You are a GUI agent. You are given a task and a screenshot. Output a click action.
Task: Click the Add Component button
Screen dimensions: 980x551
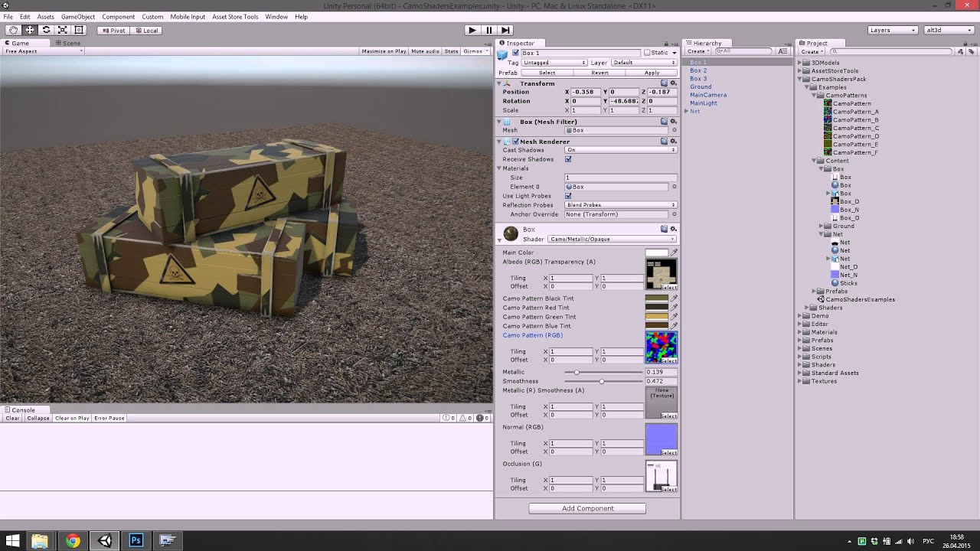pyautogui.click(x=586, y=507)
